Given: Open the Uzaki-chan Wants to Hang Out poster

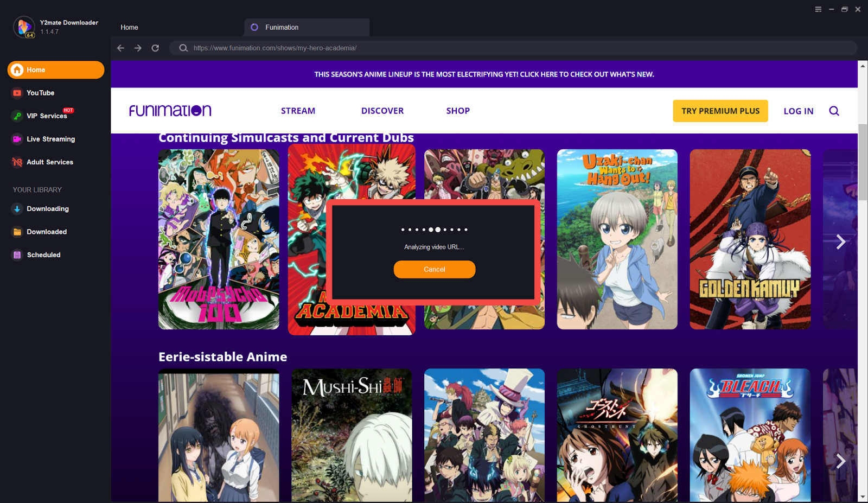Looking at the screenshot, I should click(x=617, y=239).
